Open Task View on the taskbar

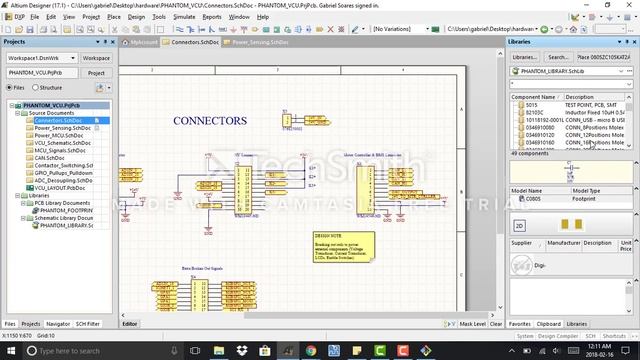tap(195, 351)
